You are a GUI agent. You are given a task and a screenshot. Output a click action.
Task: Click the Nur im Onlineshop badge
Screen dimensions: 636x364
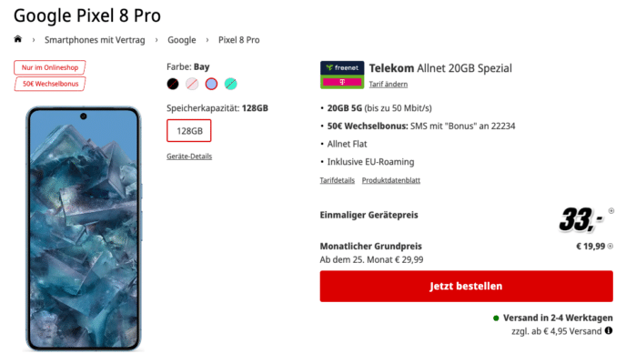click(50, 67)
